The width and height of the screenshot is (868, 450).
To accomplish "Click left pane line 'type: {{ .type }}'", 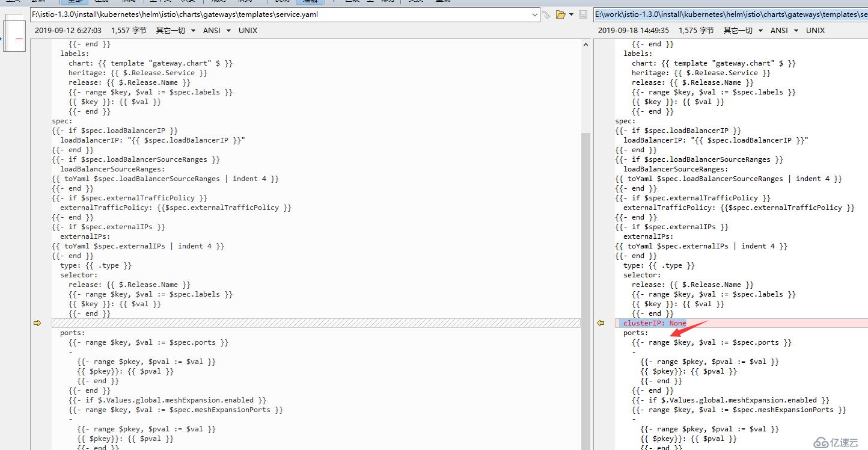I will click(96, 265).
